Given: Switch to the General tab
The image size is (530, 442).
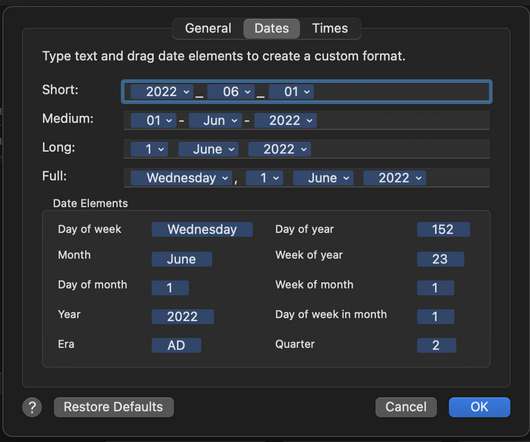Looking at the screenshot, I should (x=208, y=28).
